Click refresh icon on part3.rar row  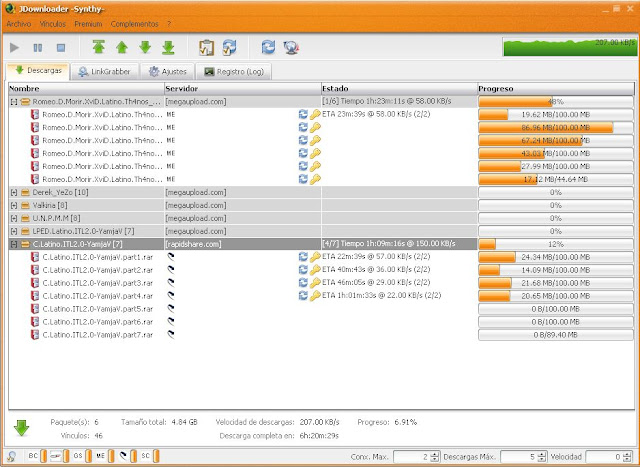pyautogui.click(x=303, y=282)
